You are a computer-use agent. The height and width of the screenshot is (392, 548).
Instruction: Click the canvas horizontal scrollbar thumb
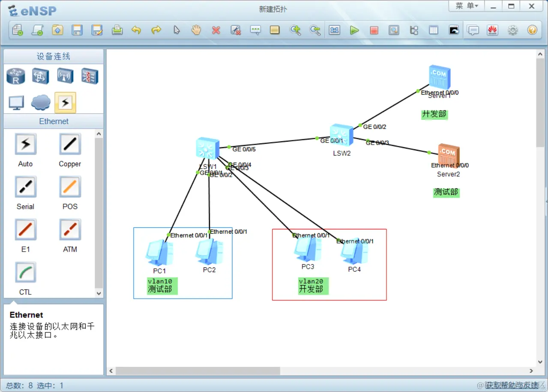pyautogui.click(x=198, y=371)
